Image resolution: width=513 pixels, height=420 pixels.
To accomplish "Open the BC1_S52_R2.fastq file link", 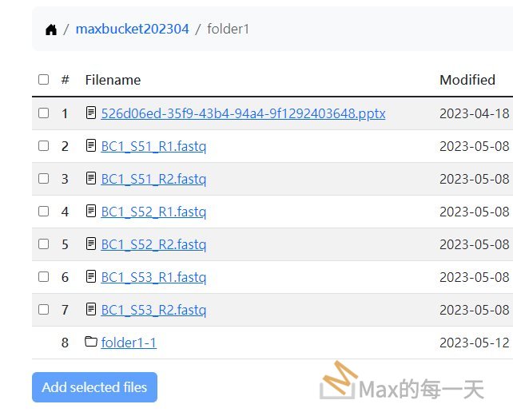I will (x=153, y=244).
